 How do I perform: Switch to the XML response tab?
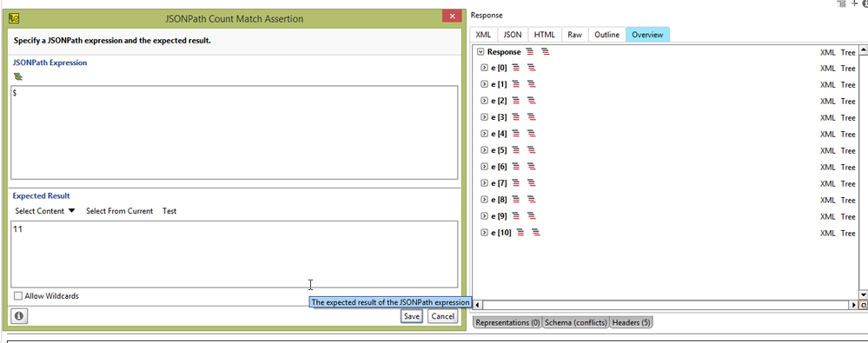click(483, 35)
